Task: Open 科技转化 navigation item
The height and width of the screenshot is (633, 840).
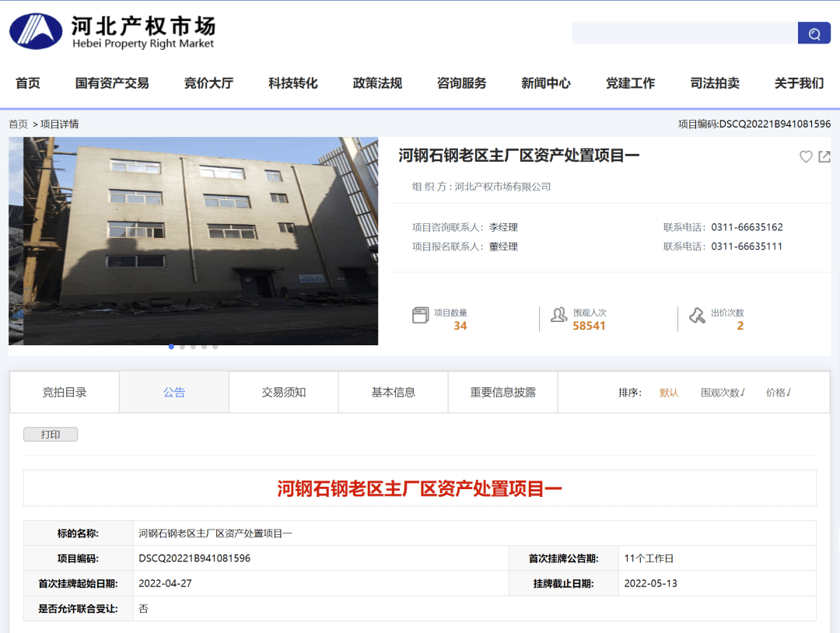Action: [293, 83]
